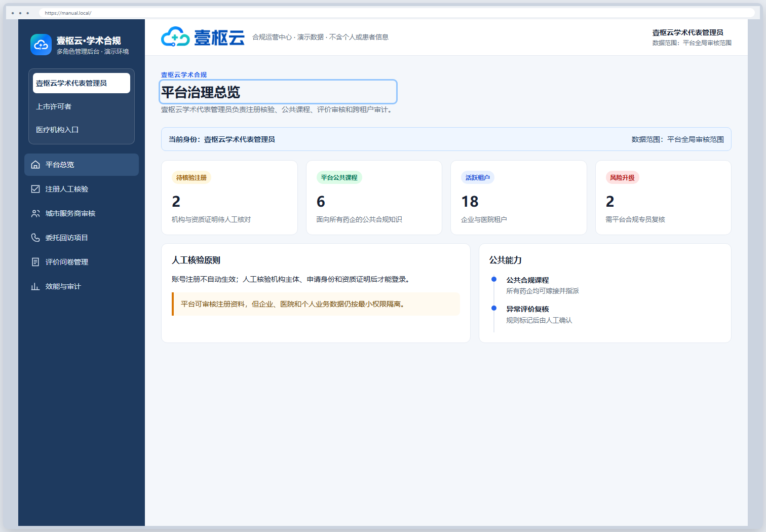
Task: Open the 城市服务商审核 menu item
Action: 82,213
